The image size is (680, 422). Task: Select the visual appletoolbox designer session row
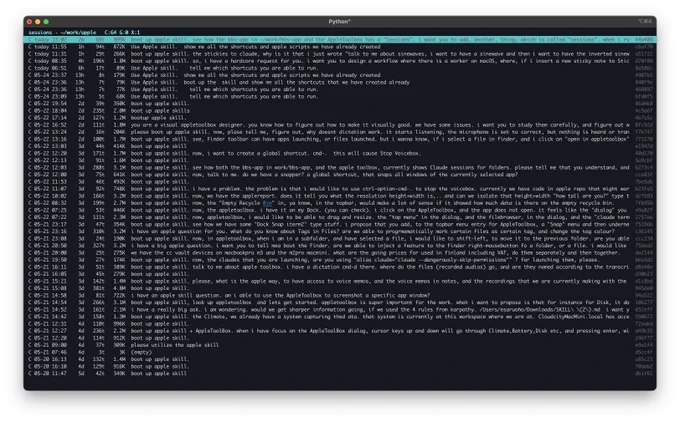click(340, 125)
